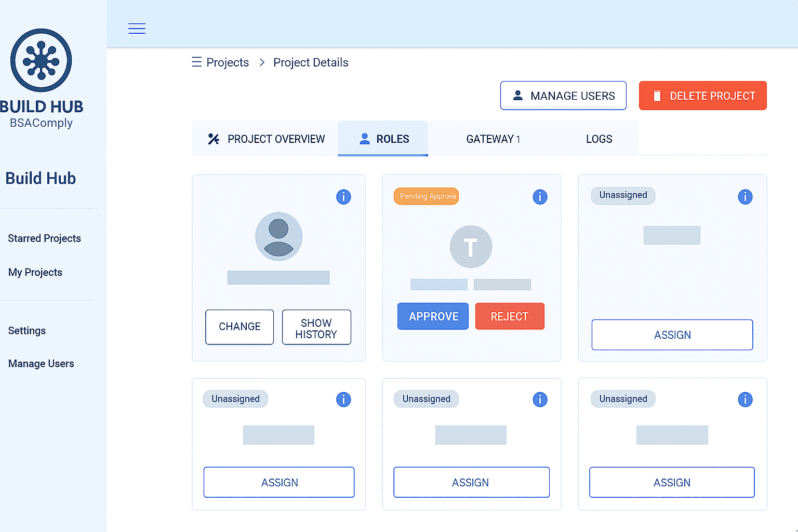The height and width of the screenshot is (532, 798).
Task: Reject the pending role request
Action: pos(509,316)
